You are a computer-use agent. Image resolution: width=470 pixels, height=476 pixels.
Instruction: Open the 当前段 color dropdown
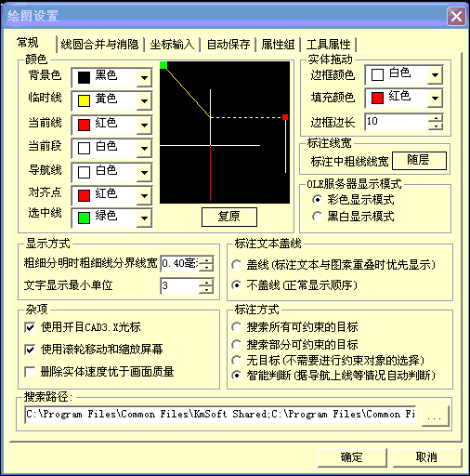pos(144,148)
